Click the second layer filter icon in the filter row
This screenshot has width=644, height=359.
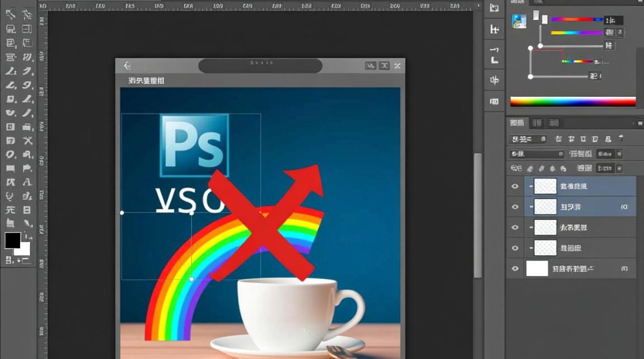coord(571,139)
